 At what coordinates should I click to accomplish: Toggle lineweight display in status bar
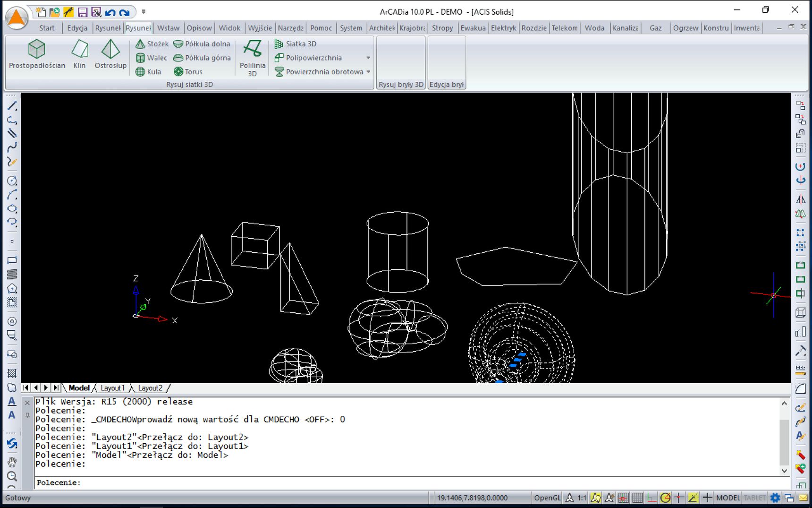point(707,498)
